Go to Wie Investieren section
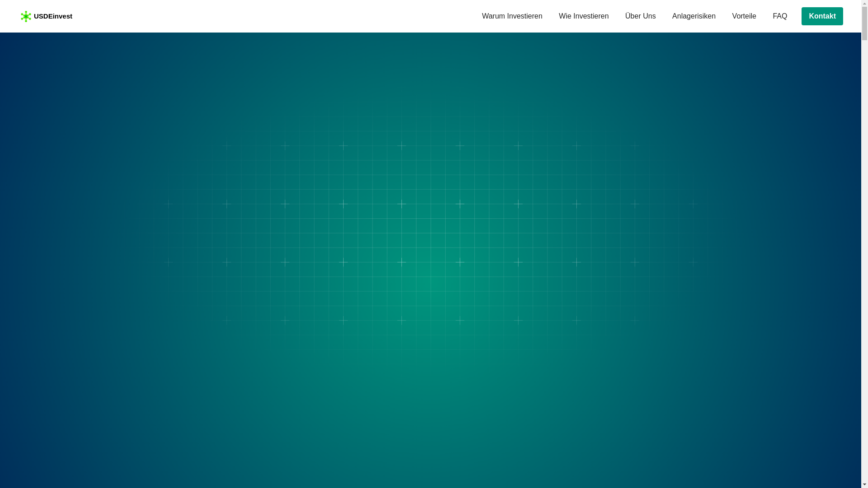Screen dimensions: 868x488 click(x=584, y=16)
